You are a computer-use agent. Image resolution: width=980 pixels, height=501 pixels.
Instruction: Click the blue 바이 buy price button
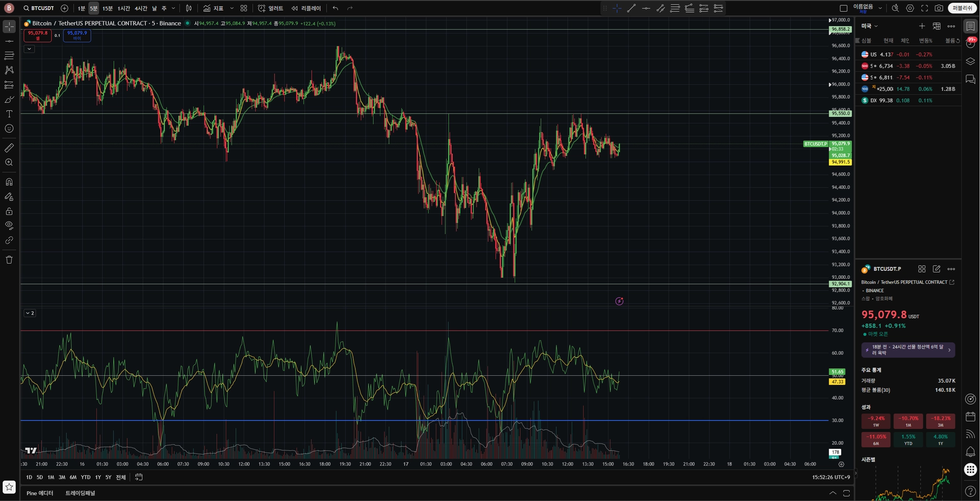77,35
